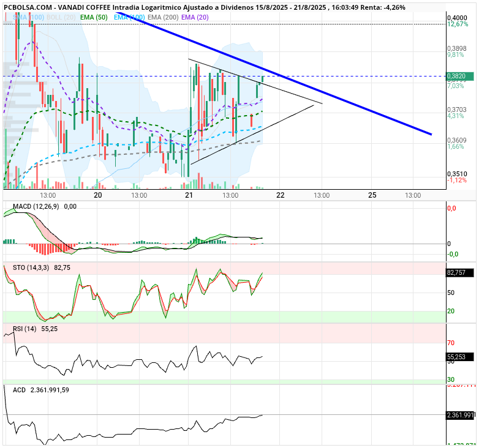Viewport: 479px width, 448px height.
Task: Click the purple EMA (20) legend label
Action: pos(195,17)
